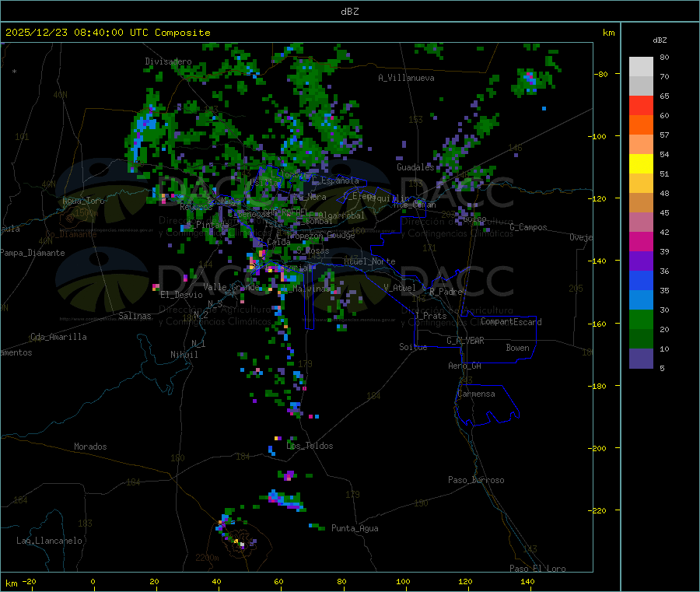Select the S_Rosas label
Image resolution: width=700 pixels, height=592 pixels.
click(x=313, y=251)
